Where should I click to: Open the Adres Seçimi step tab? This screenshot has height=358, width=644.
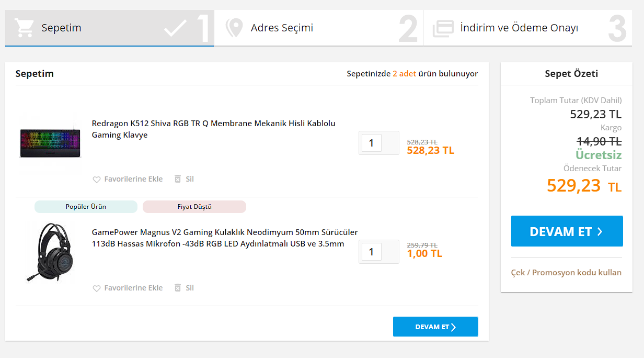pos(282,28)
